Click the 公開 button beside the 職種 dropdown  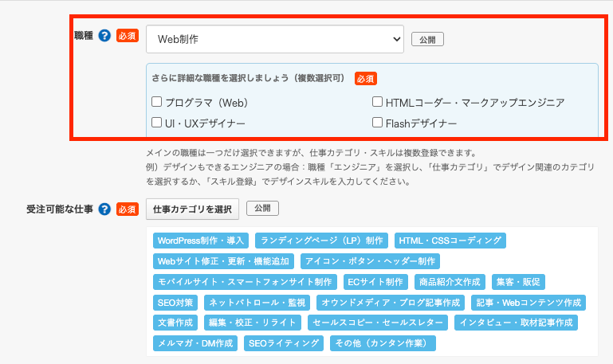[427, 39]
